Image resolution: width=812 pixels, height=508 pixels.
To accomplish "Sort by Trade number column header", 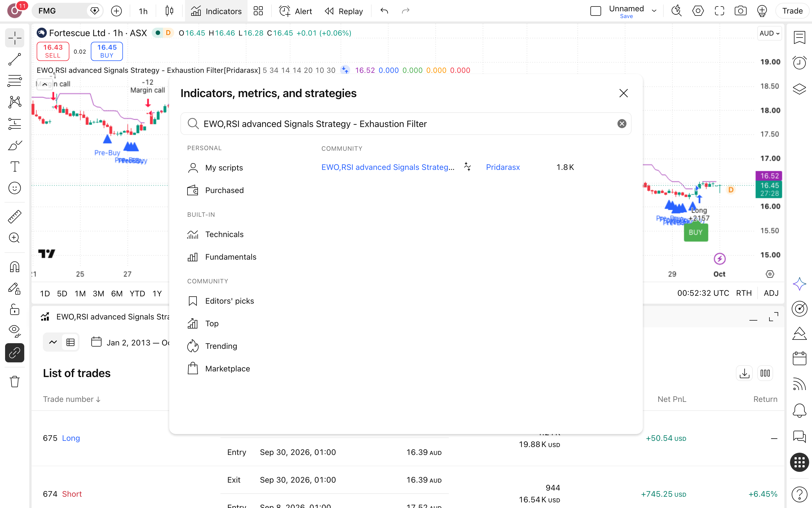I will (71, 399).
